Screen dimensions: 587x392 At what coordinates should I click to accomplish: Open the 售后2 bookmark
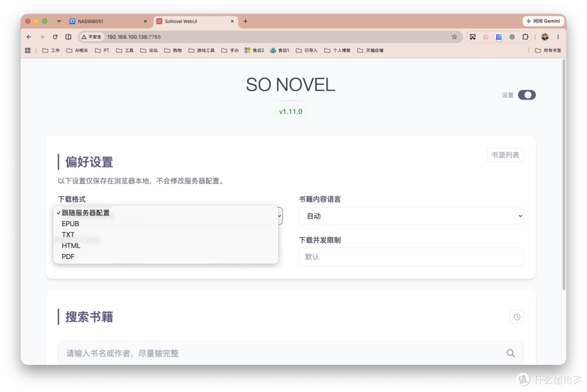coord(254,50)
